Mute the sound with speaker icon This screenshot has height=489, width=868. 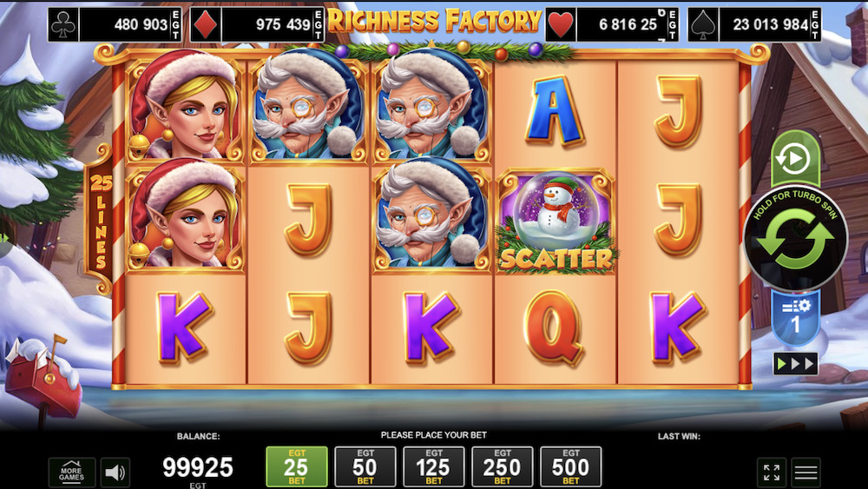115,472
